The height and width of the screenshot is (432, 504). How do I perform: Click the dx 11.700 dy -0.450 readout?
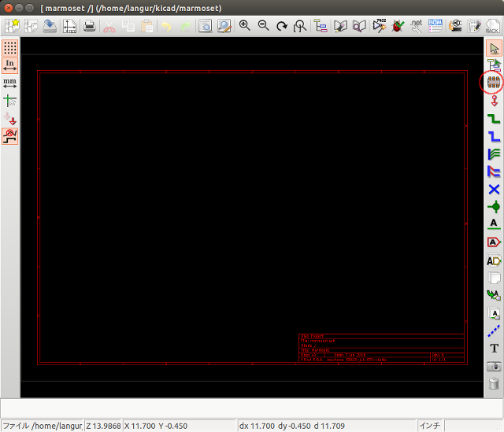pos(327,426)
